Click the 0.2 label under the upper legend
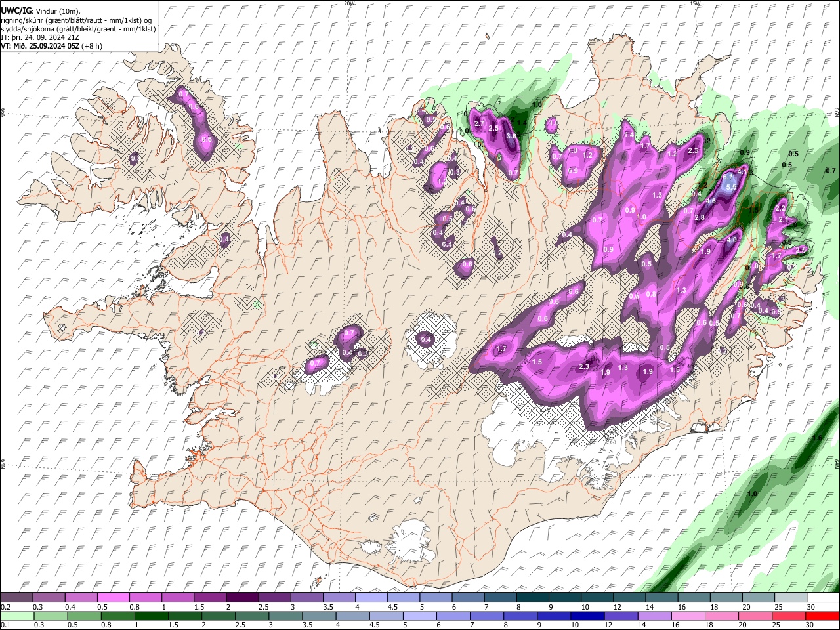Image resolution: width=840 pixels, height=630 pixels. pyautogui.click(x=5, y=607)
